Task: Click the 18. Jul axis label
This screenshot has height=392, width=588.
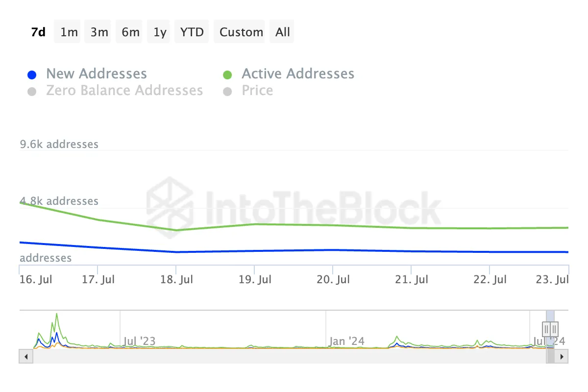Action: coord(176,280)
